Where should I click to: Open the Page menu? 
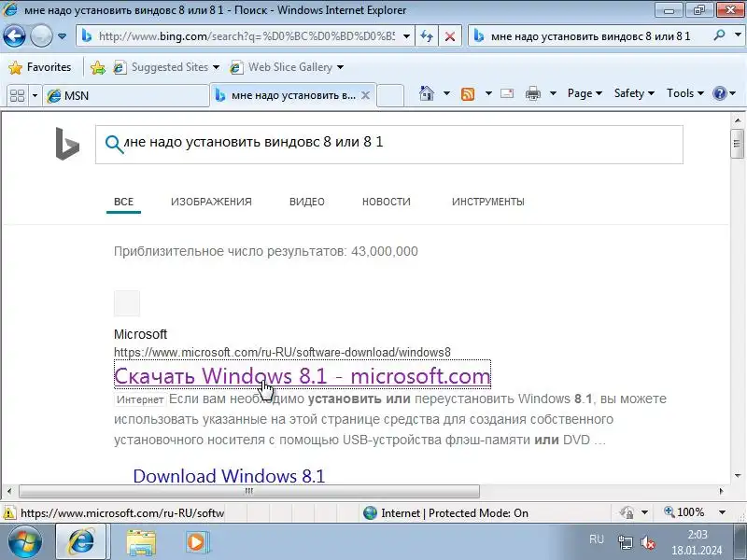click(x=585, y=93)
